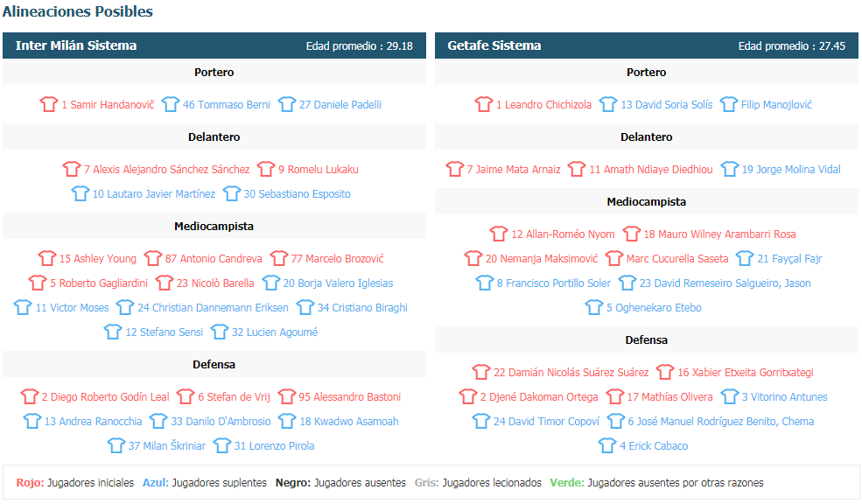Click the red shirt icon beside Damián Suárez

tap(481, 373)
